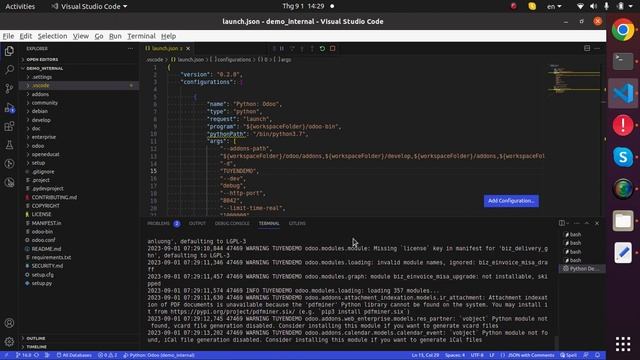Click the terminal vertical scrollbar

tap(556, 342)
